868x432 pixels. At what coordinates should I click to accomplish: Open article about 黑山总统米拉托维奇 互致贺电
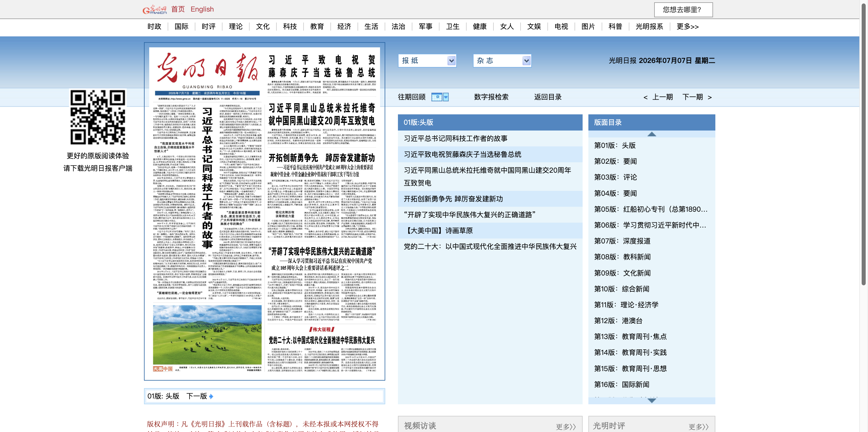(x=488, y=176)
